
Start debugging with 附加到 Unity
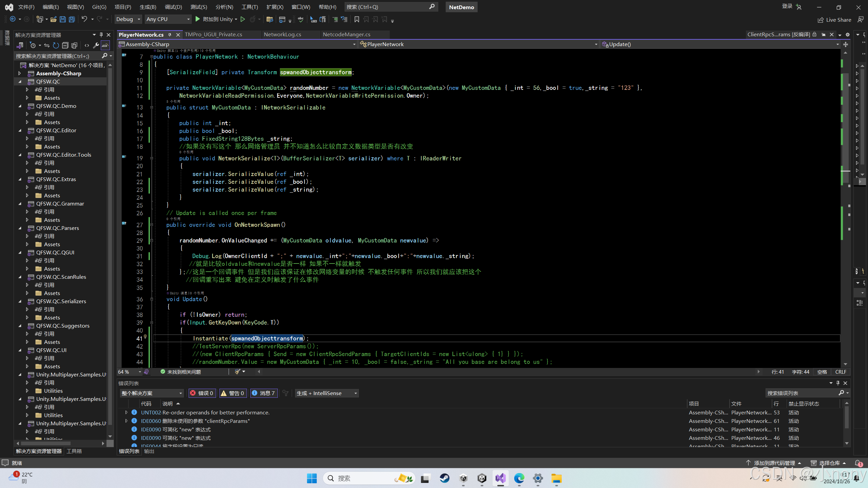click(x=216, y=19)
